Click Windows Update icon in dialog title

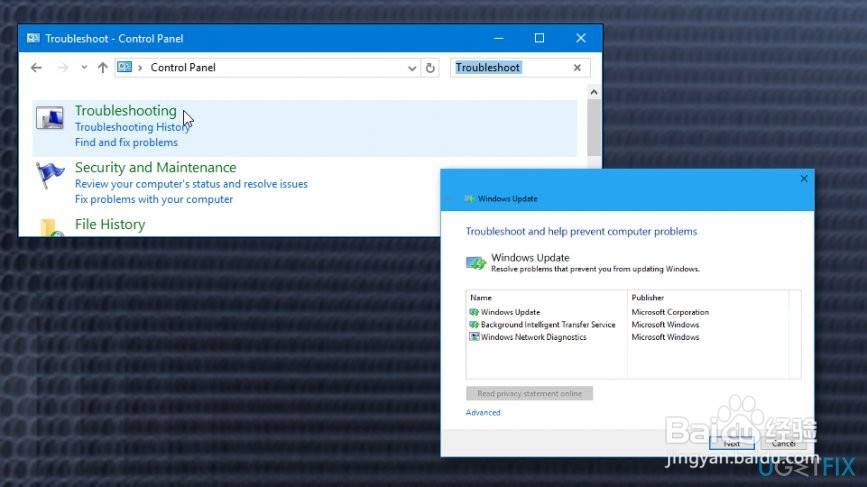click(469, 198)
